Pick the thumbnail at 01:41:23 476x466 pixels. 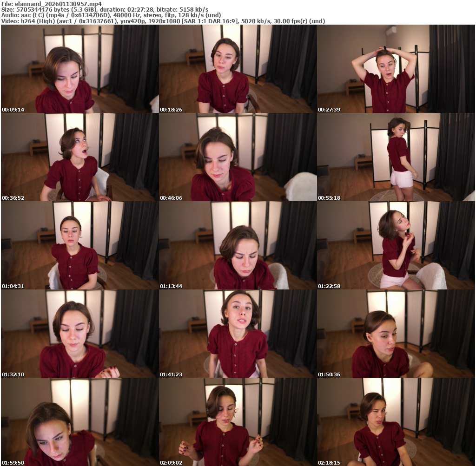pos(238,334)
